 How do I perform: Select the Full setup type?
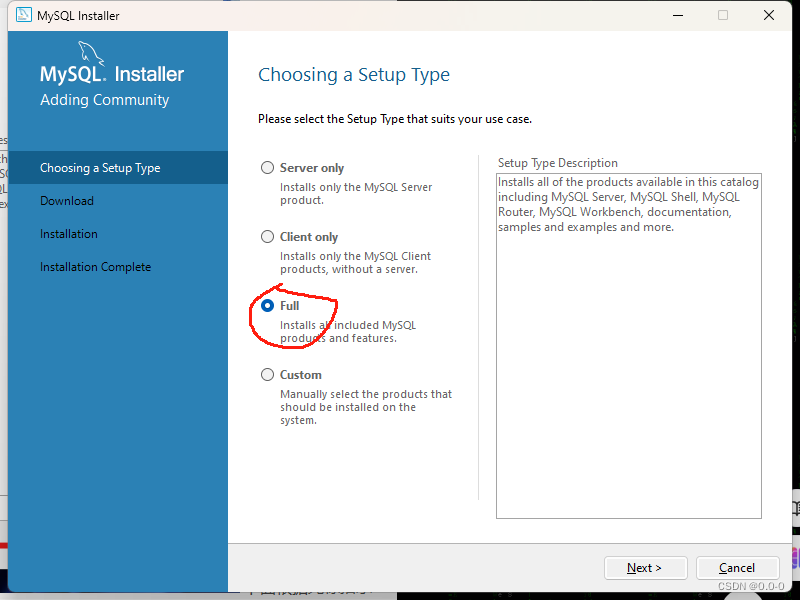point(267,306)
